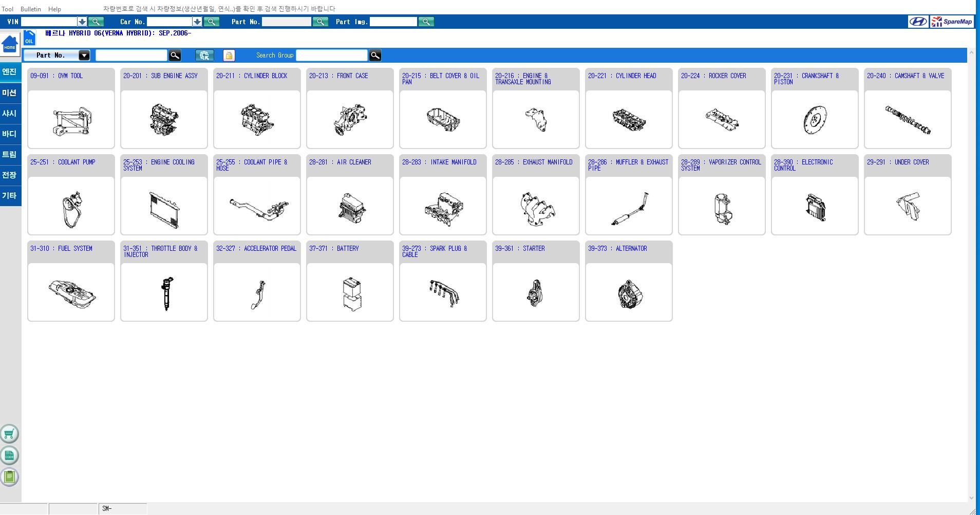Open the 39-373 Alternator group thumbnail
Viewport: 980px width, 515px height.
[629, 292]
